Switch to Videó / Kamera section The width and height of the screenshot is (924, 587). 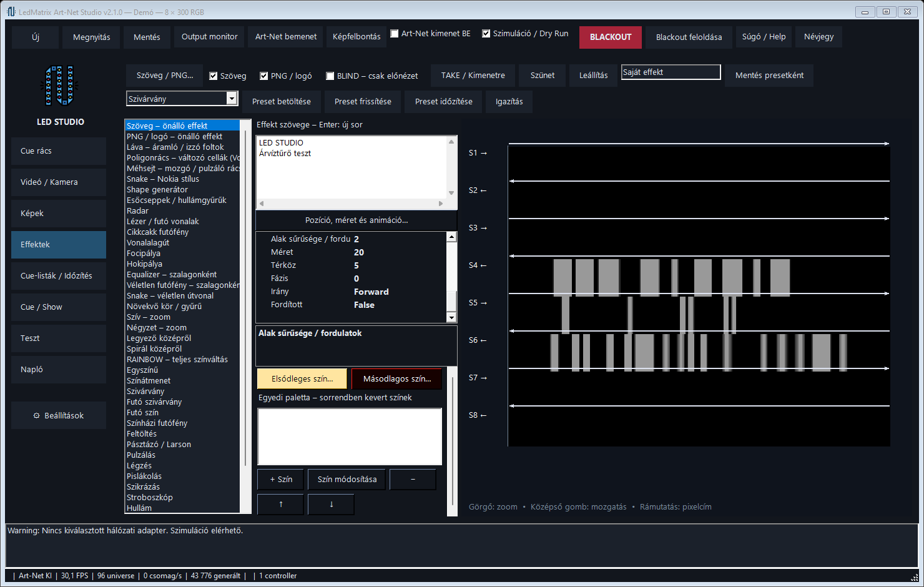coord(59,182)
